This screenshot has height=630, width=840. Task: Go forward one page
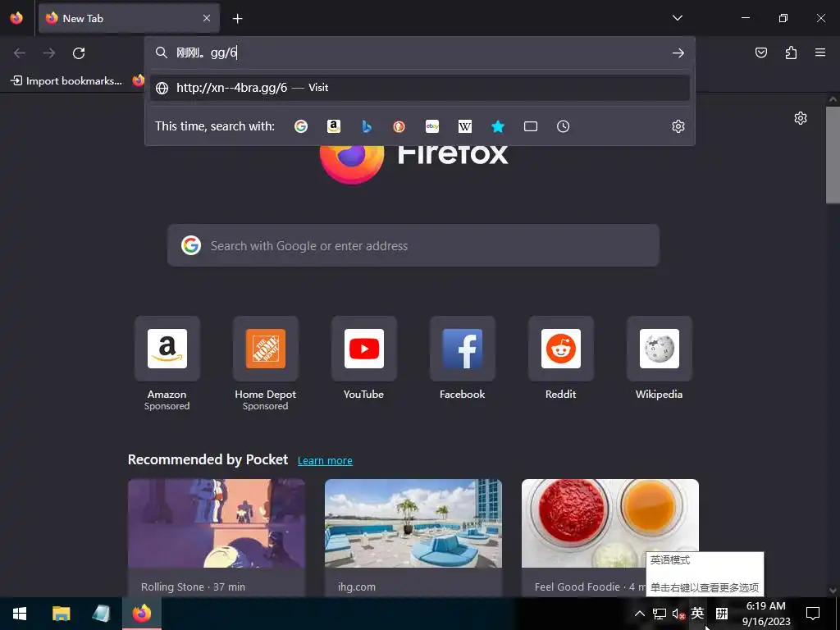(x=48, y=53)
